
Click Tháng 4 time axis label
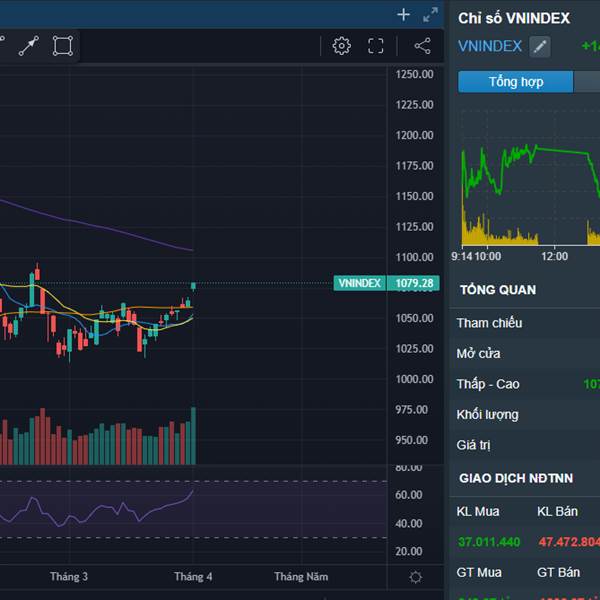[193, 577]
